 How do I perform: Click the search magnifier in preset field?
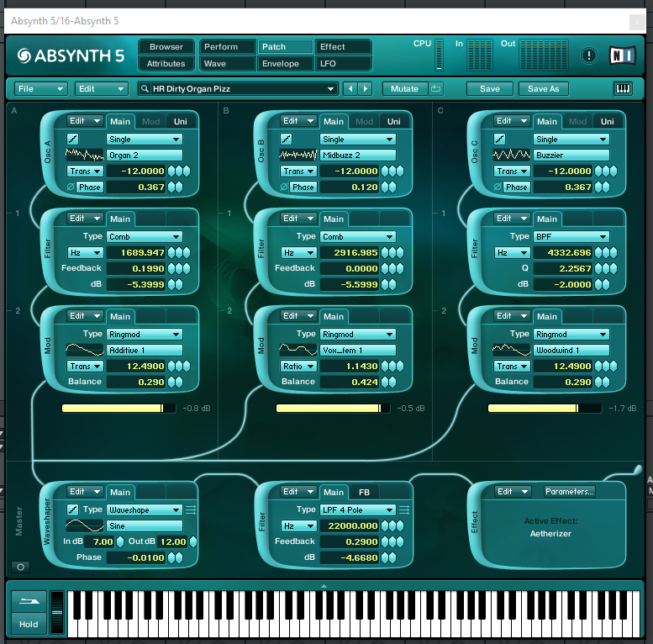coord(145,89)
